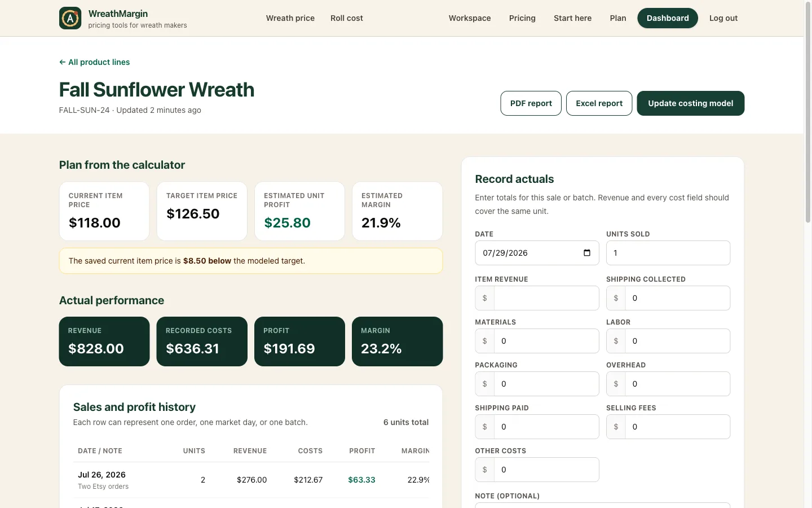The width and height of the screenshot is (812, 508).
Task: Select the Estimated unit profit card
Action: coord(299,211)
